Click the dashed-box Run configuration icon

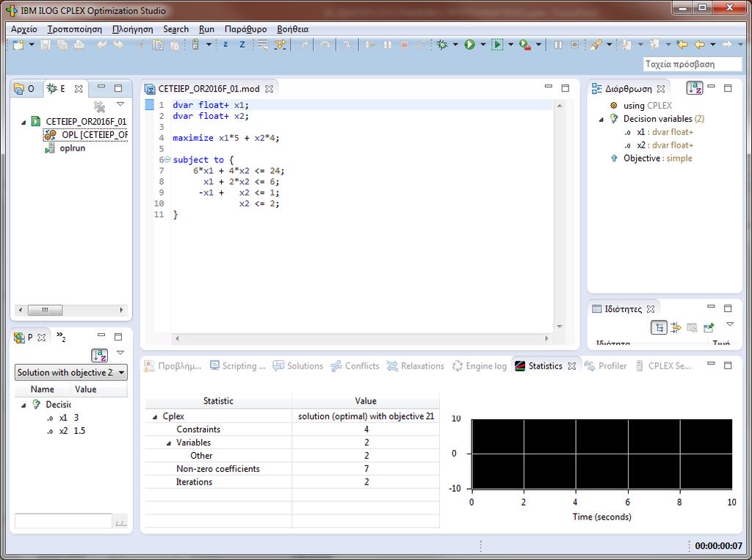pyautogui.click(x=497, y=45)
